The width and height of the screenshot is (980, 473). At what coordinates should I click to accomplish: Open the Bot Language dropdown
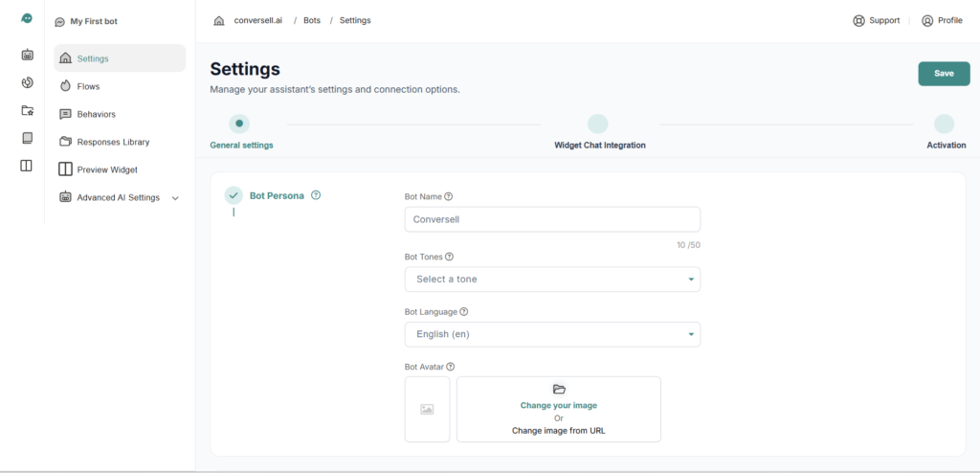click(552, 334)
